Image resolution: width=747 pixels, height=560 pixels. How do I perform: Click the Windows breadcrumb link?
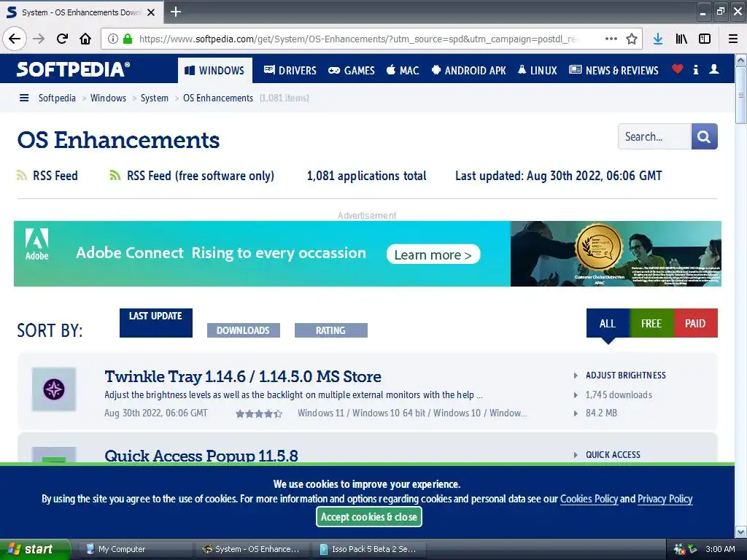point(108,98)
